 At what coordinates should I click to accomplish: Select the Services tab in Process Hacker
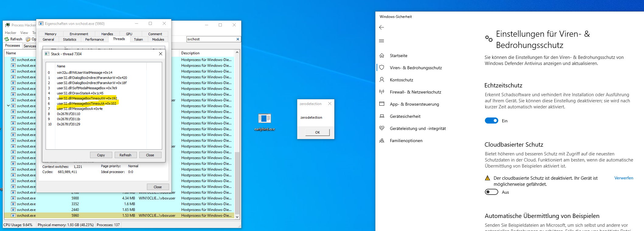pos(30,46)
